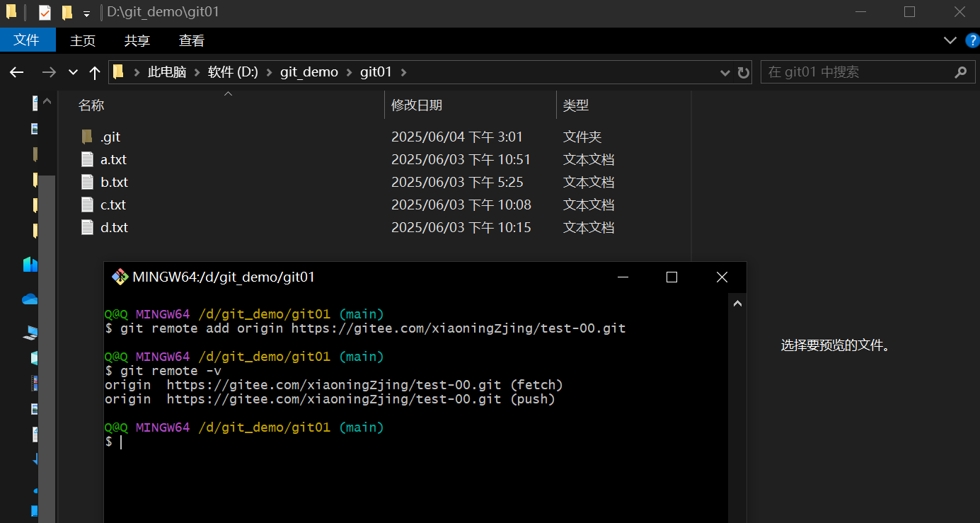This screenshot has height=523, width=980.
Task: Select the This PC icon in the sidebar
Action: 30,331
